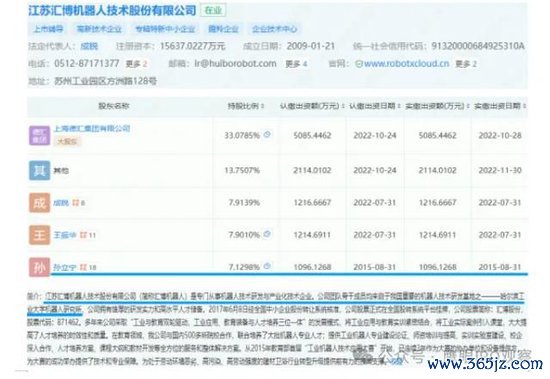Screen dimensions: 550x379
Task: Sort by 持股比例 column header
Action: pos(246,106)
